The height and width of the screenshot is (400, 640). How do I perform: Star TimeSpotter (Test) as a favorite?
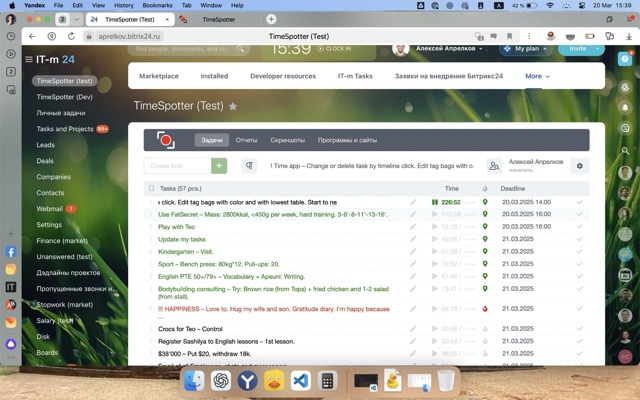coord(233,106)
